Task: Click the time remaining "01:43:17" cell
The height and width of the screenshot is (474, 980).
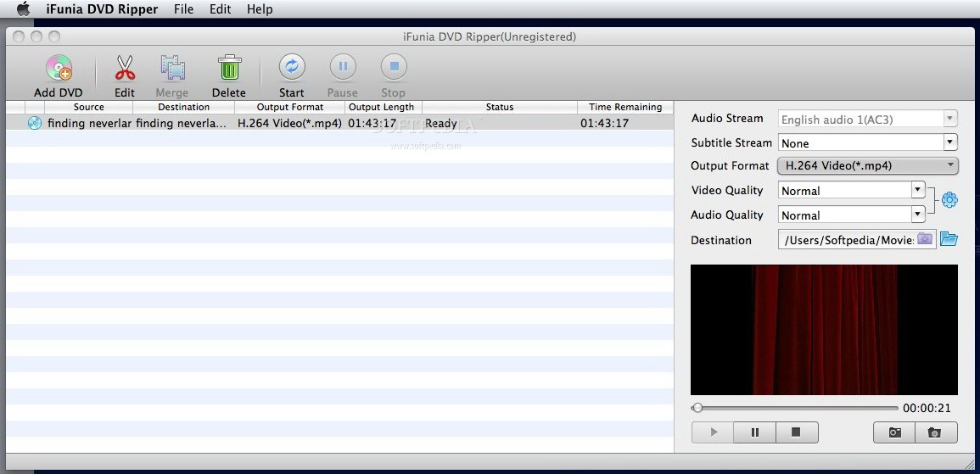Action: coord(604,123)
